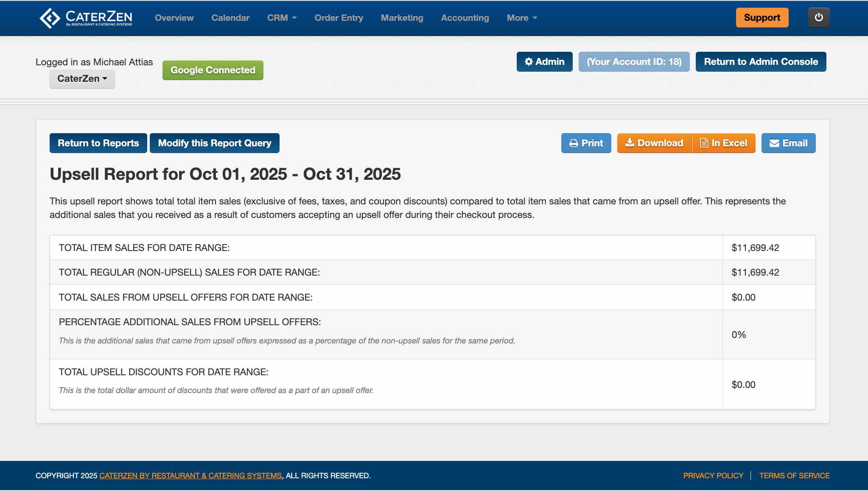The image size is (868, 491).
Task: Open the Order Entry section
Action: pos(339,18)
